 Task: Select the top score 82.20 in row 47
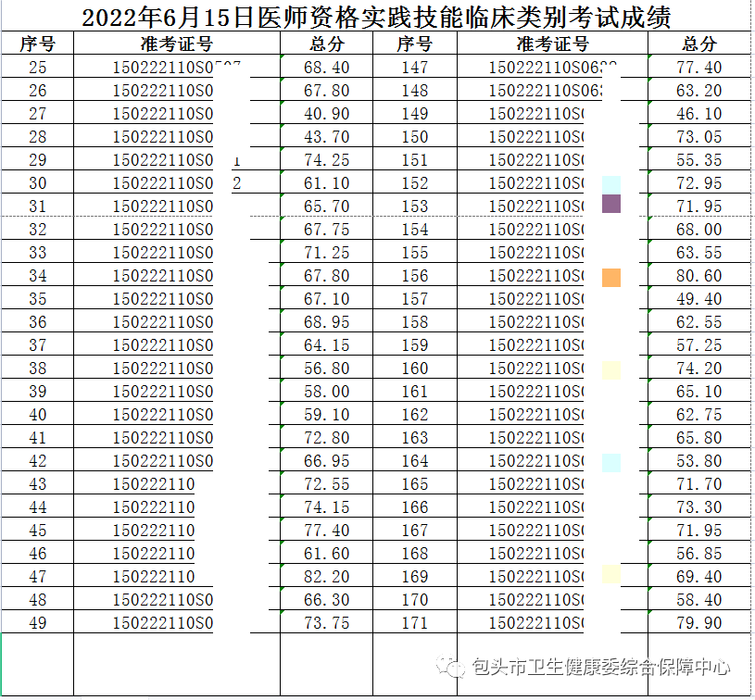[x=326, y=576]
